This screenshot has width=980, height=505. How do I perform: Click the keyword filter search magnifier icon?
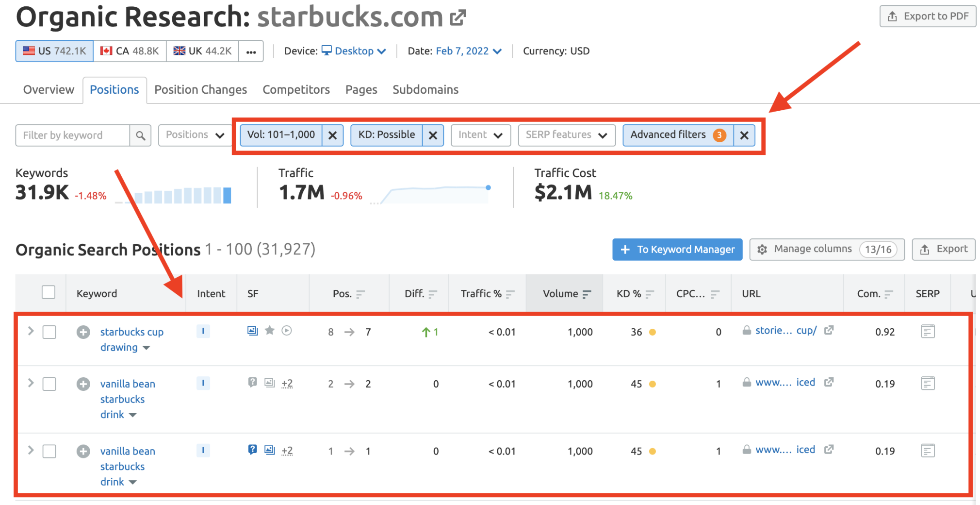(140, 135)
